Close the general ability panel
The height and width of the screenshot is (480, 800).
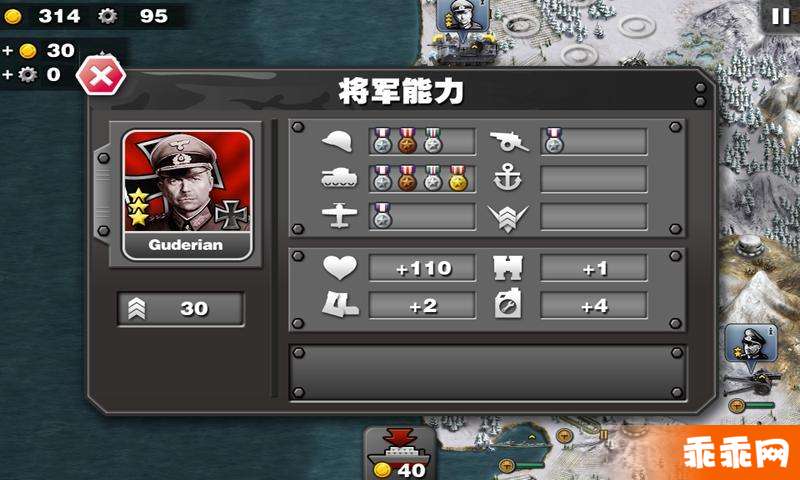point(101,77)
